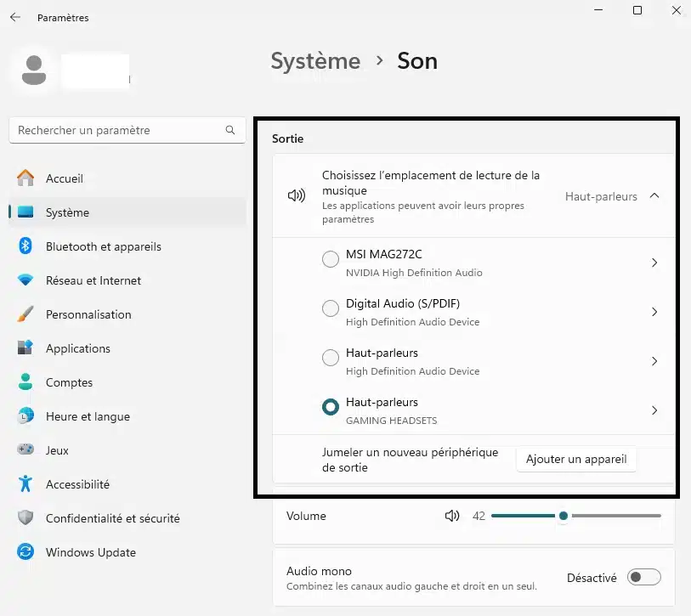
Task: Click the Volume slider handle
Action: 564,516
